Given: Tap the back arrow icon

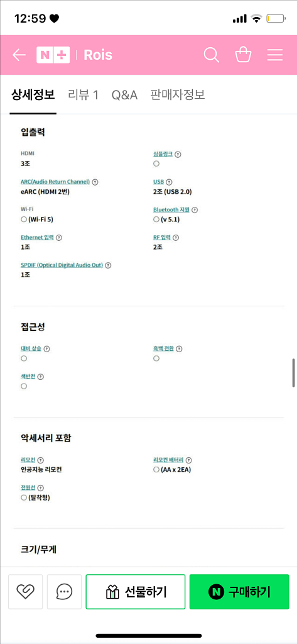Looking at the screenshot, I should click(x=19, y=55).
